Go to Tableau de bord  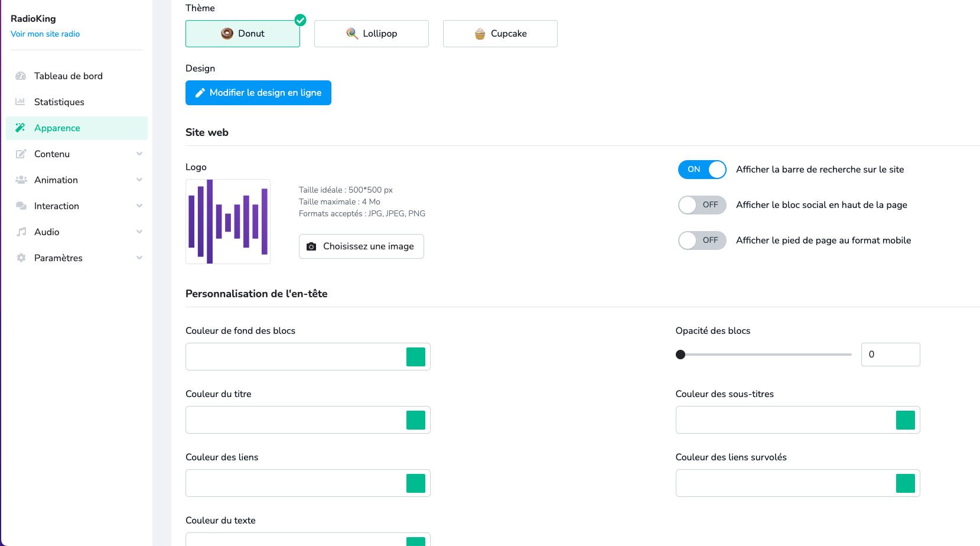(x=68, y=76)
